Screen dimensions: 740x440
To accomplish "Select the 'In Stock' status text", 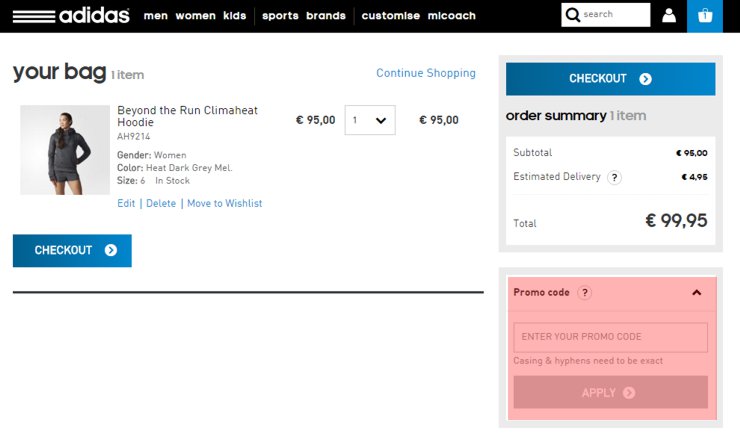I will [172, 181].
